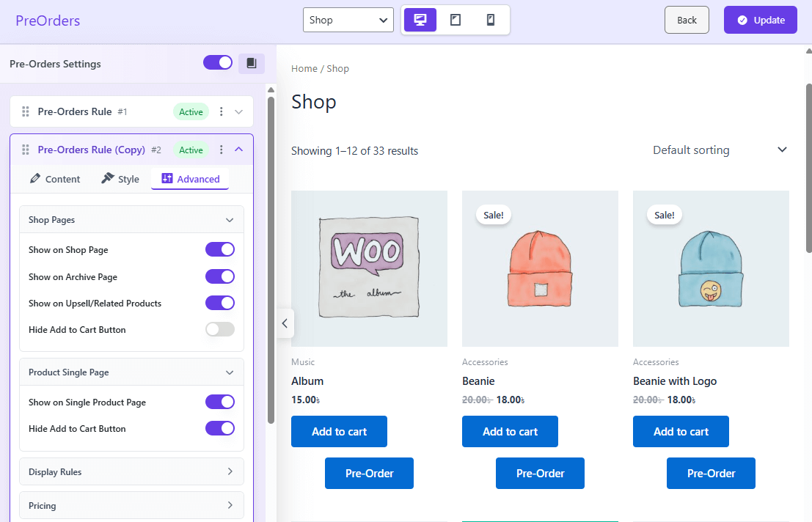Image resolution: width=812 pixels, height=522 pixels.
Task: Add Album to cart
Action: point(339,432)
